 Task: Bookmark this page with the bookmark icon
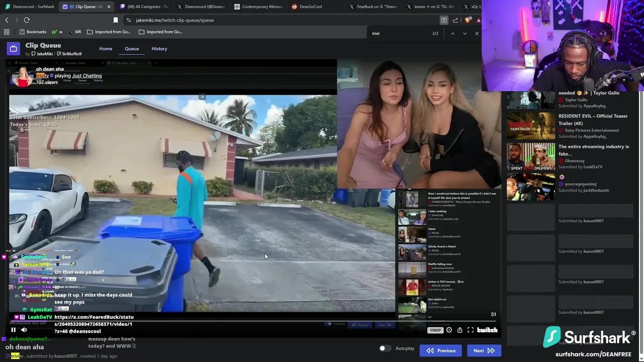tap(116, 20)
